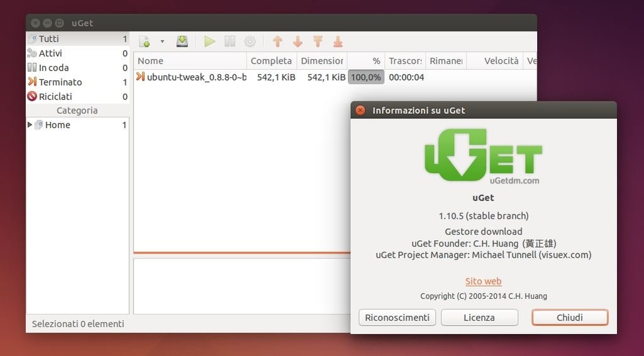The width and height of the screenshot is (644, 356).
Task: Select the In coda status filter
Action: [x=77, y=67]
